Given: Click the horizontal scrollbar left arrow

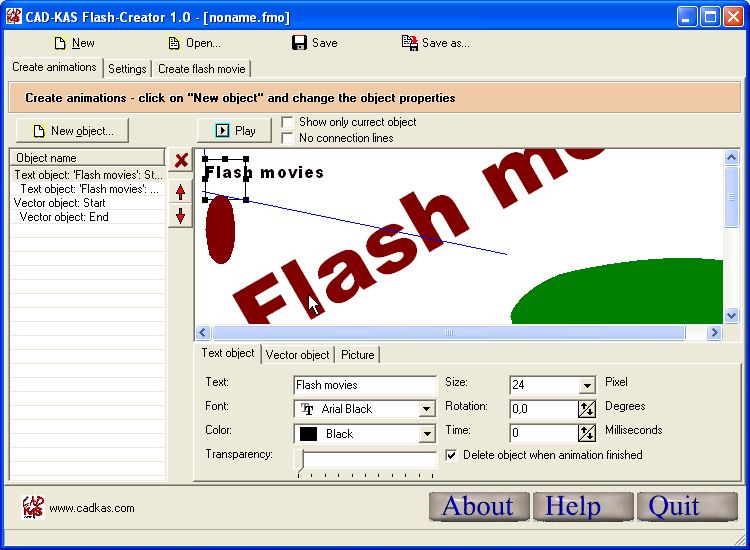Looking at the screenshot, I should [203, 332].
